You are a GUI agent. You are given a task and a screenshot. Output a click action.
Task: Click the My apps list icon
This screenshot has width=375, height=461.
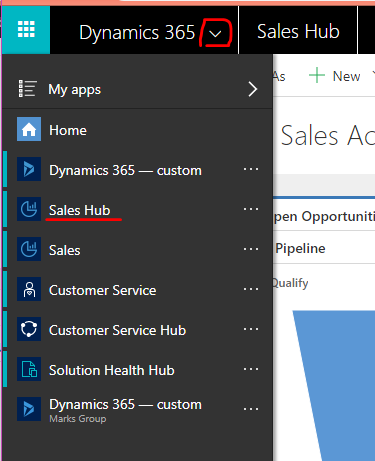(x=27, y=89)
